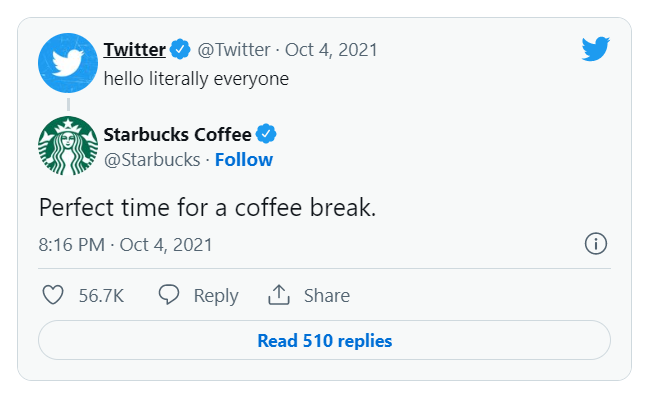Open the Starbucks Coffee display name
This screenshot has width=657, height=399.
click(x=178, y=135)
